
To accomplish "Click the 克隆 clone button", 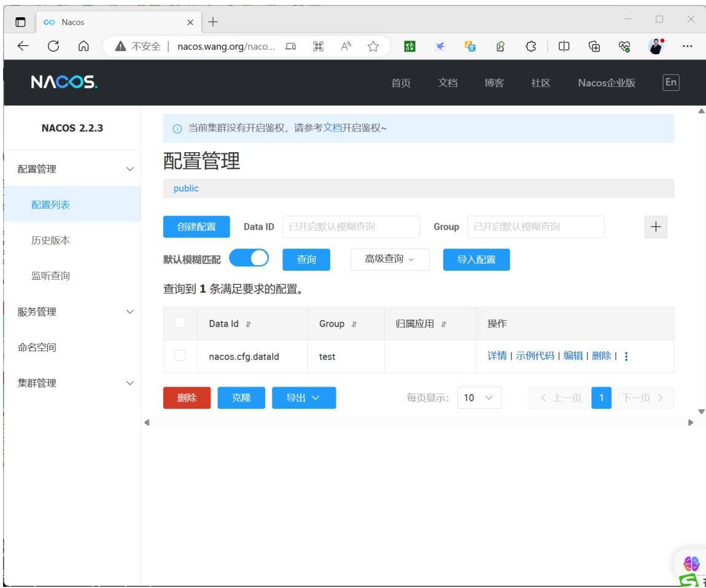I will tap(241, 398).
